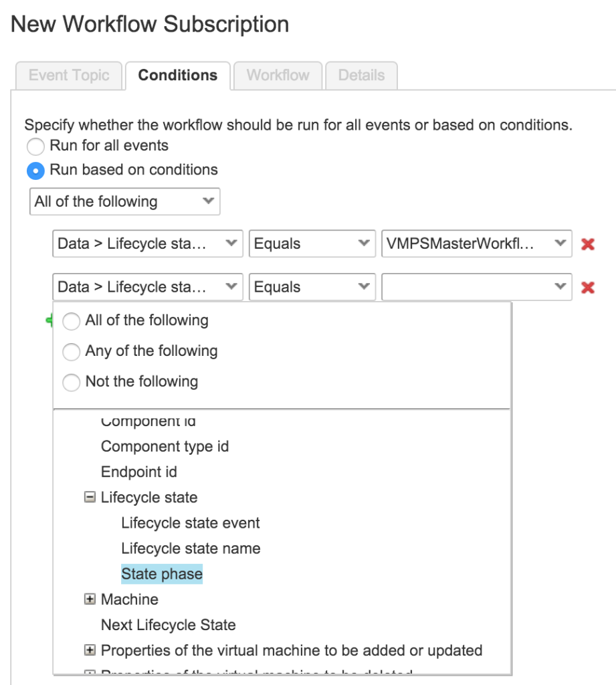
Task: Go back to the Event Topic tab
Action: [68, 75]
